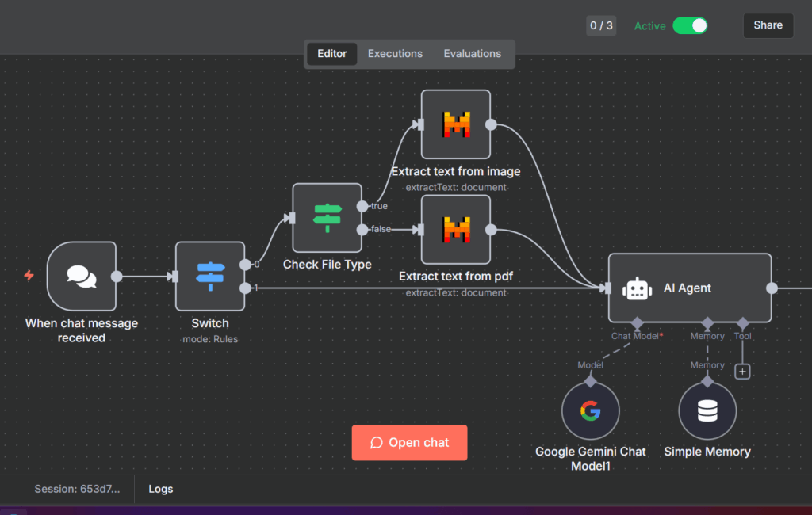Switch to the Executions tab
812x515 pixels.
pyautogui.click(x=395, y=54)
